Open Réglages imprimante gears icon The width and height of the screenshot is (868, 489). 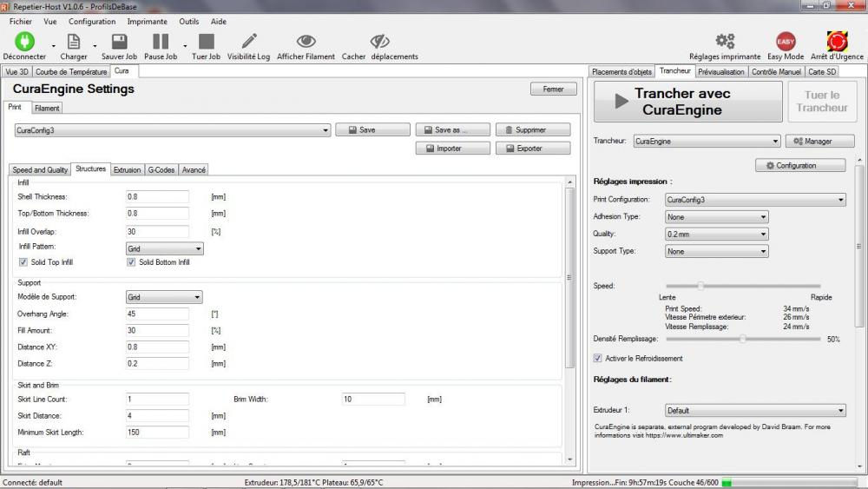pyautogui.click(x=725, y=42)
